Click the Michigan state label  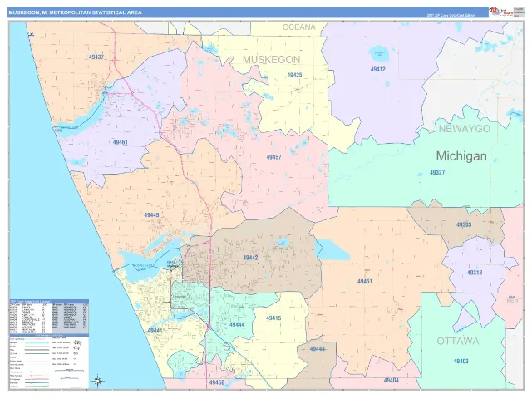tap(461, 156)
